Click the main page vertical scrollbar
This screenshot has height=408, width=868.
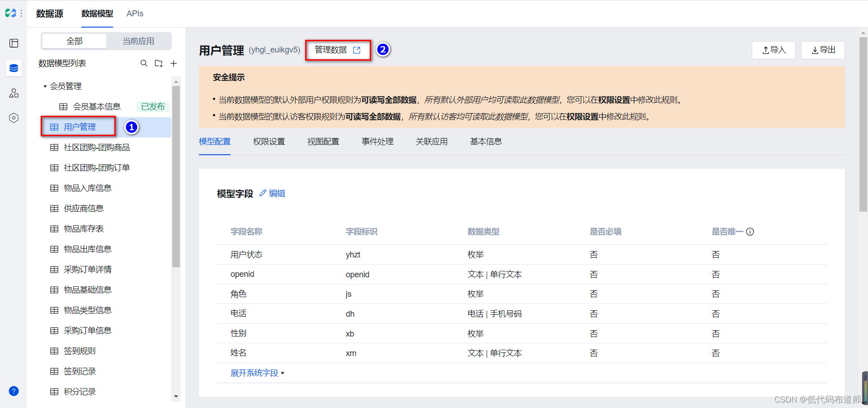[863, 124]
